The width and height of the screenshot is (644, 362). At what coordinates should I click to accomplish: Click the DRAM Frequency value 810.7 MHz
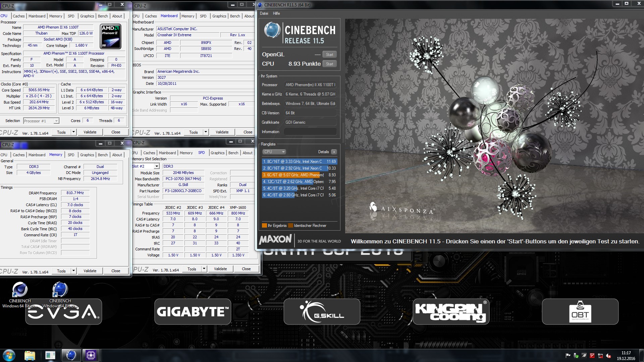click(75, 193)
